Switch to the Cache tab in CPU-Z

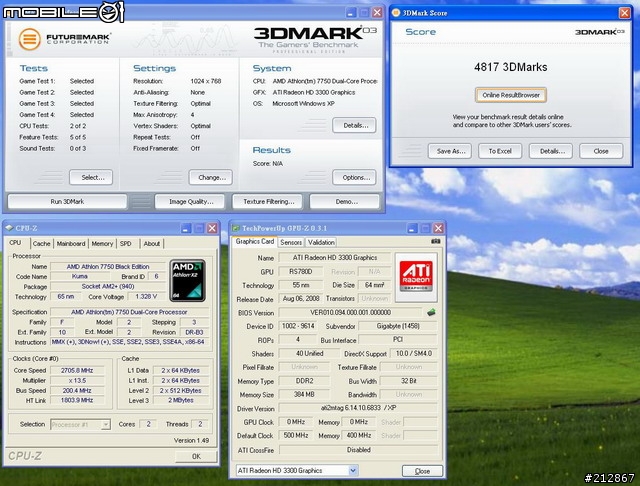pos(42,244)
